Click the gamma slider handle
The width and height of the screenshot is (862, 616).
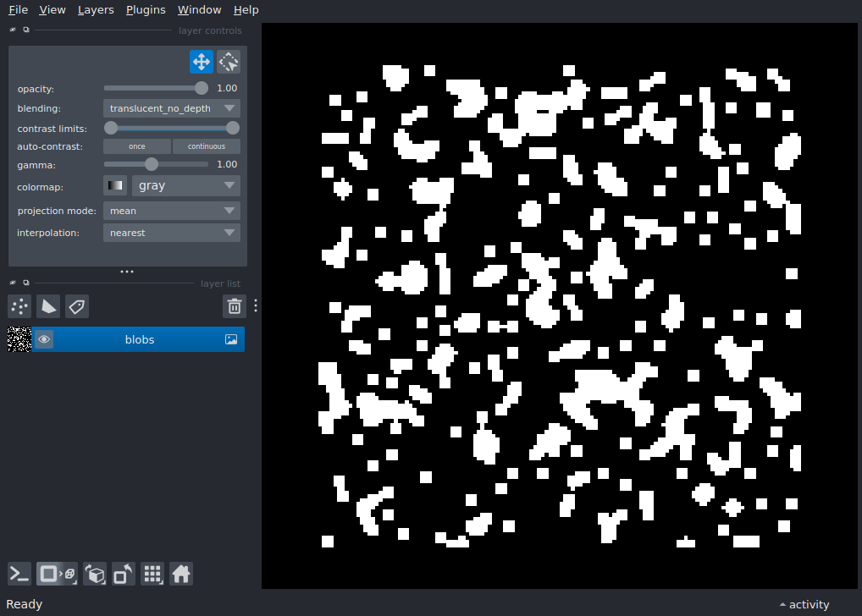pyautogui.click(x=152, y=164)
